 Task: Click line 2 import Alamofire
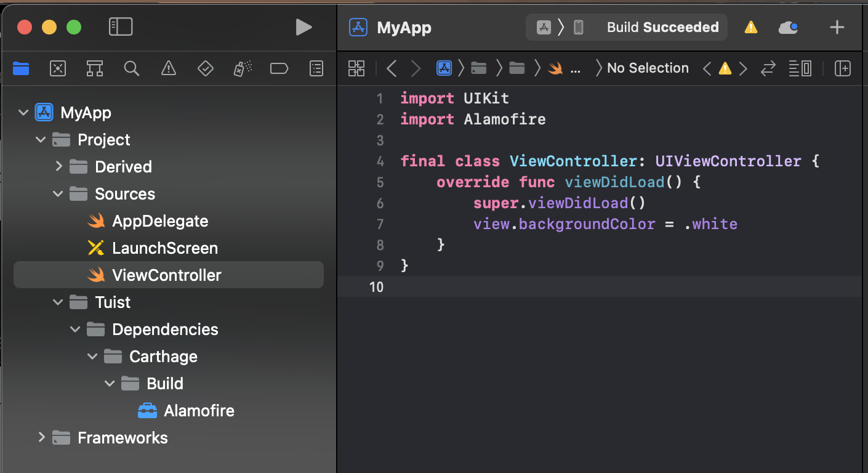[473, 119]
